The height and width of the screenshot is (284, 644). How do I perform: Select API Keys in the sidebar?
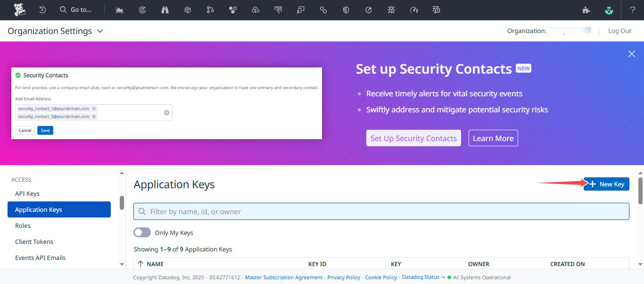[27, 193]
